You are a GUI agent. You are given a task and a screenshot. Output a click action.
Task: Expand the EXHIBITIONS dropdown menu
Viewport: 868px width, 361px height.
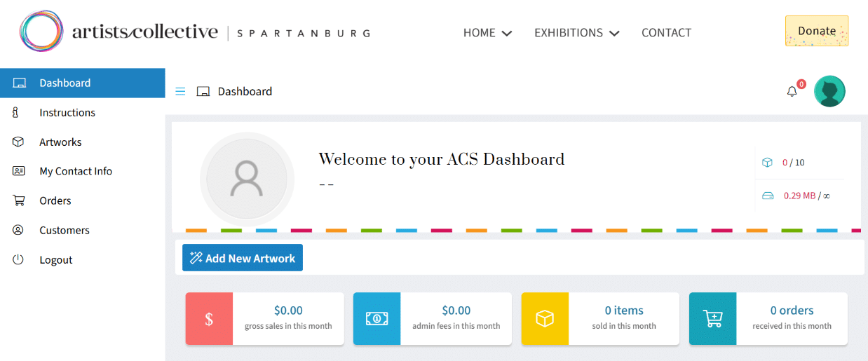coord(576,33)
